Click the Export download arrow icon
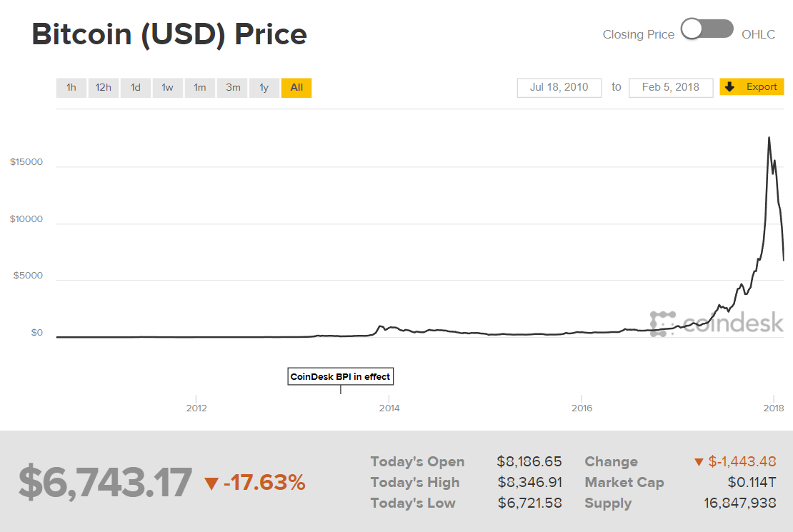The width and height of the screenshot is (793, 532). 729,87
